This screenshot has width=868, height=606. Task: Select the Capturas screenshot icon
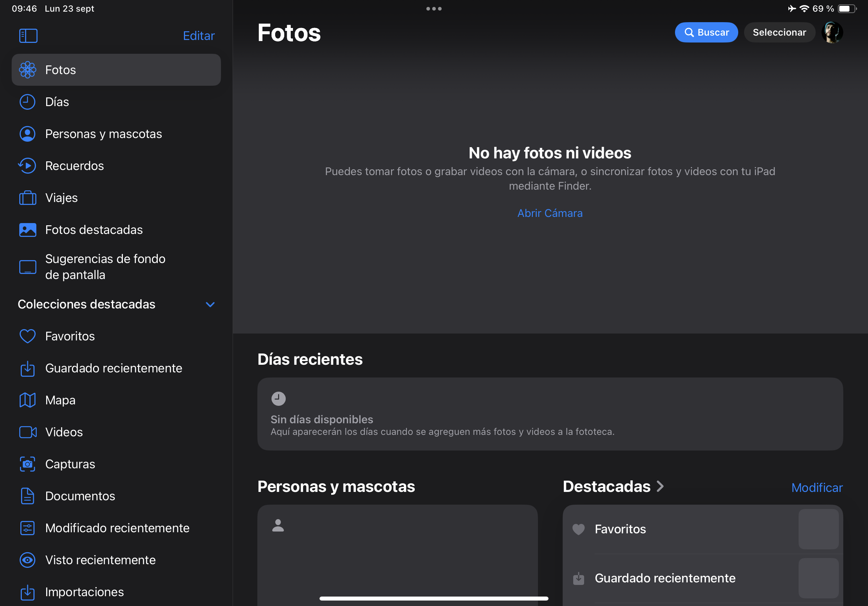pos(27,464)
